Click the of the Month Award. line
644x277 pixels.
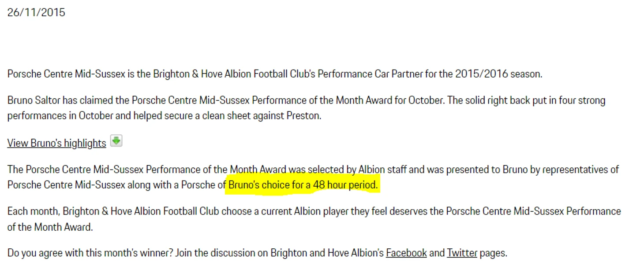[50, 227]
